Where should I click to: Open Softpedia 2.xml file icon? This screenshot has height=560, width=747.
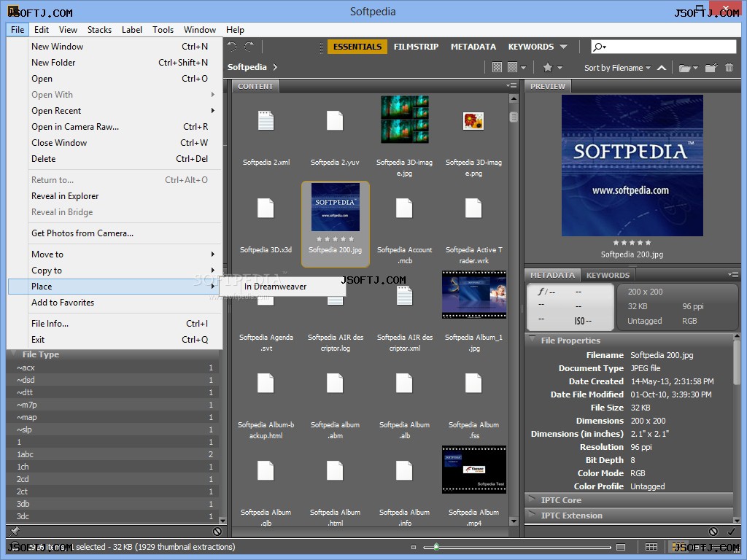pos(266,120)
